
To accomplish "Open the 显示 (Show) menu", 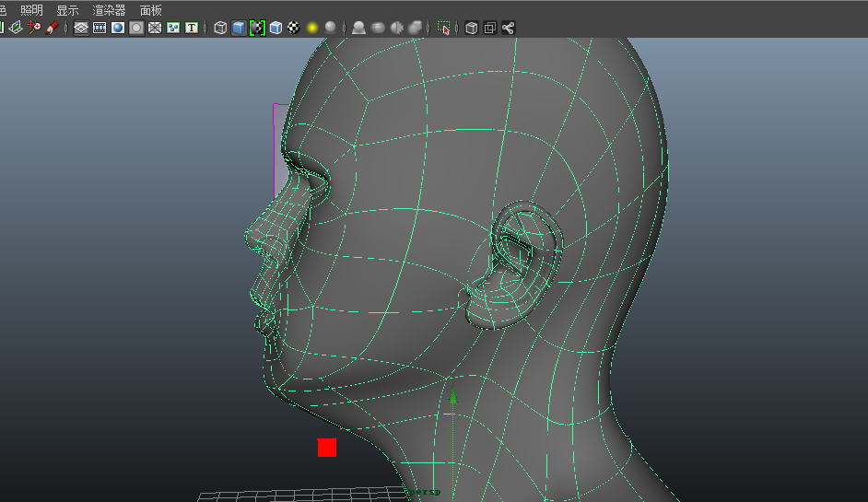I will click(x=67, y=10).
